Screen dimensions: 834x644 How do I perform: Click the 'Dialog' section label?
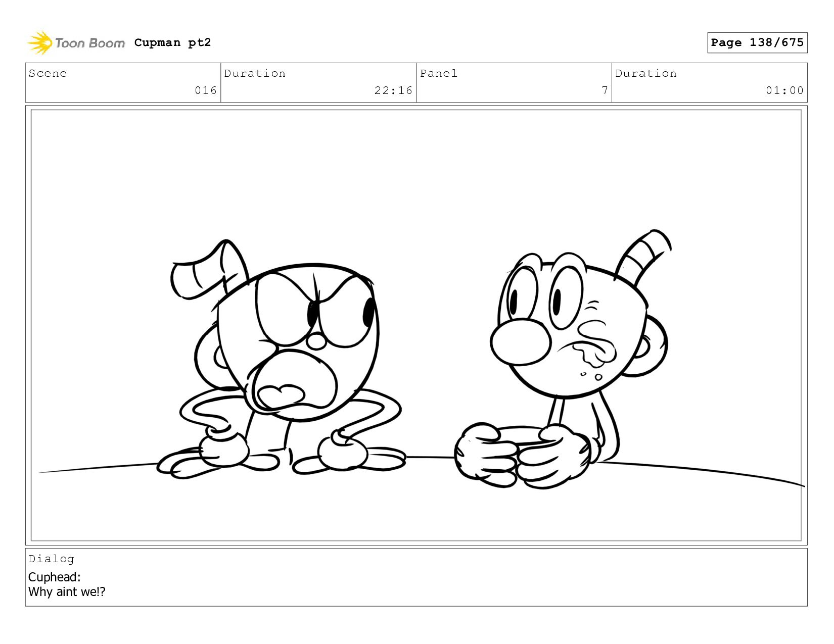(x=51, y=559)
